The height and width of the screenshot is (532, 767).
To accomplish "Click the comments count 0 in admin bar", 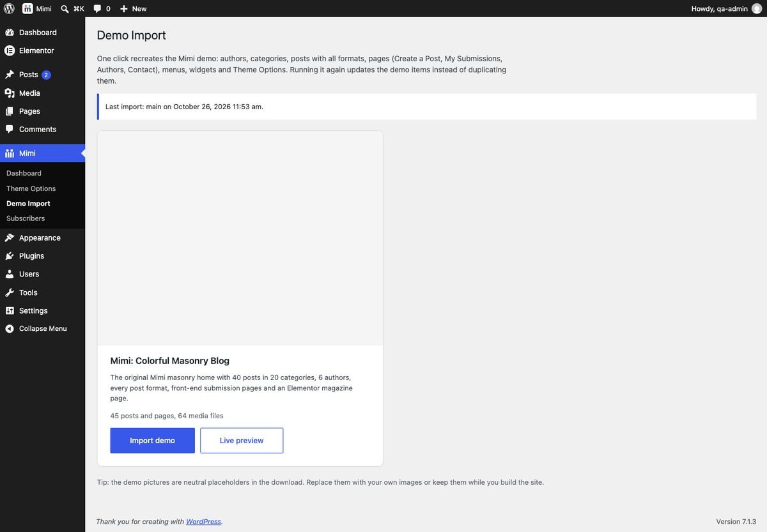I will click(x=108, y=9).
